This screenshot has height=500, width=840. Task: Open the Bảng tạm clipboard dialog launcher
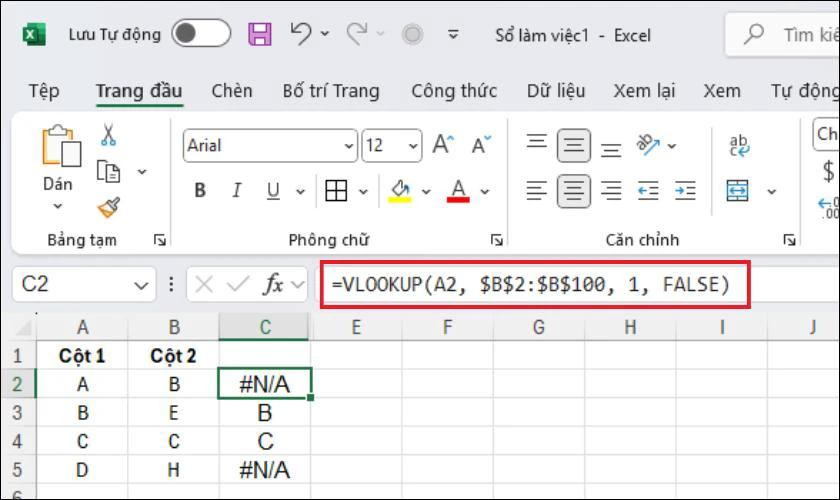160,240
